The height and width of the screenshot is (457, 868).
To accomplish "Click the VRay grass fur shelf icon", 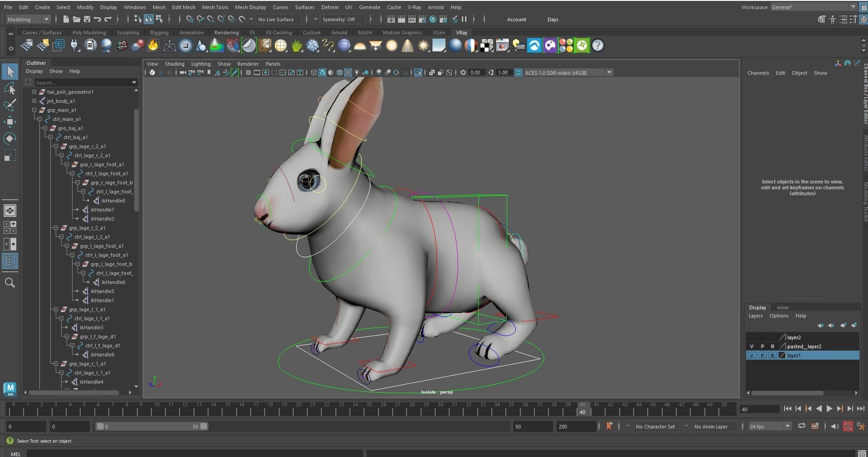I will [296, 45].
